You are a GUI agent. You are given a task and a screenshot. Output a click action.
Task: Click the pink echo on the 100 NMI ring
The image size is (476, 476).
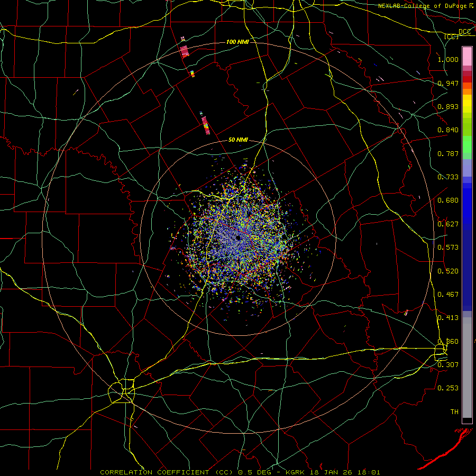[184, 52]
